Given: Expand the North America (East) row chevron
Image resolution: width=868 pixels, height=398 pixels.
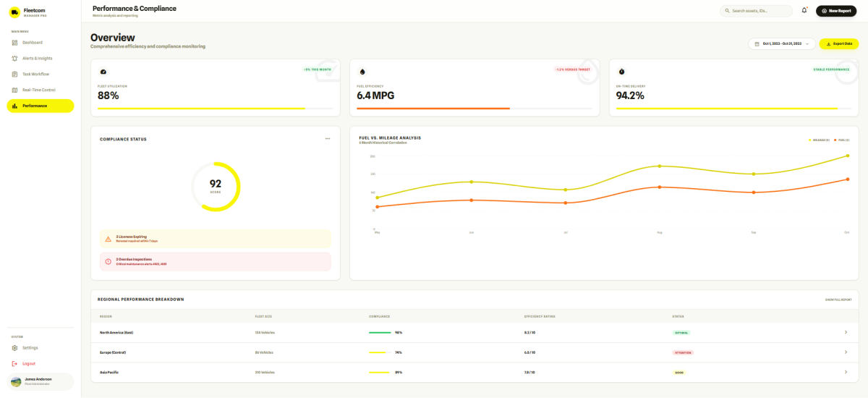Looking at the screenshot, I should click(x=846, y=333).
